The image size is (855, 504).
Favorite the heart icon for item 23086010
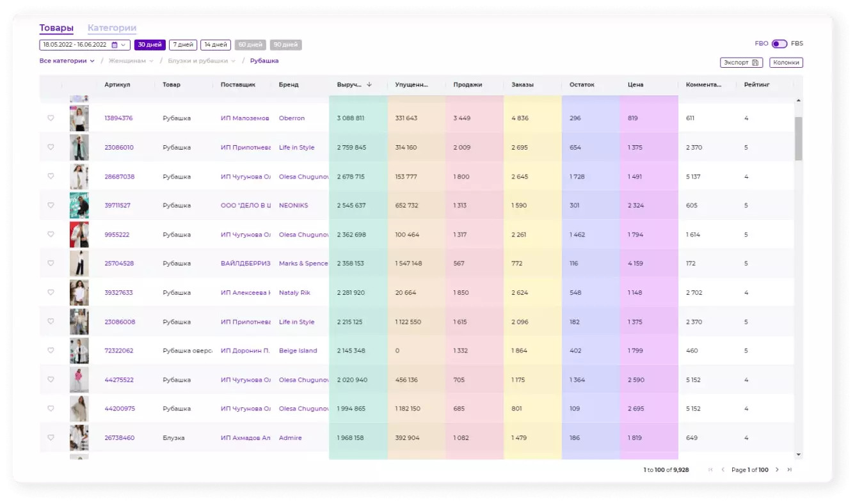51,147
